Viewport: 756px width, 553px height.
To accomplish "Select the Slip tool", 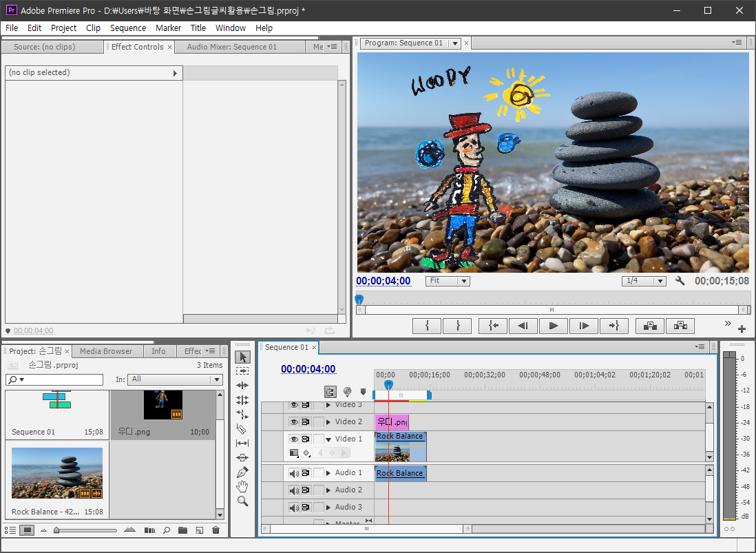I will click(242, 443).
